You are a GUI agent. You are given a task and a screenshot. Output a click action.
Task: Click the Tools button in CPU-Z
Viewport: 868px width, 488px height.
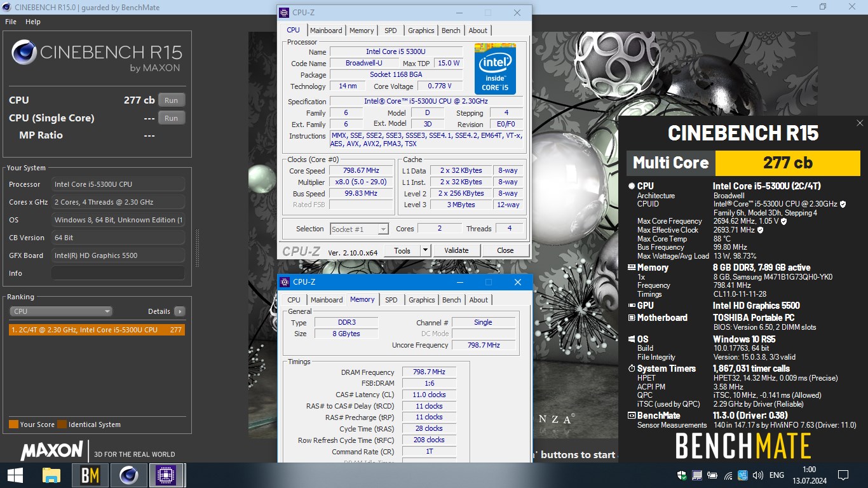[x=402, y=250]
